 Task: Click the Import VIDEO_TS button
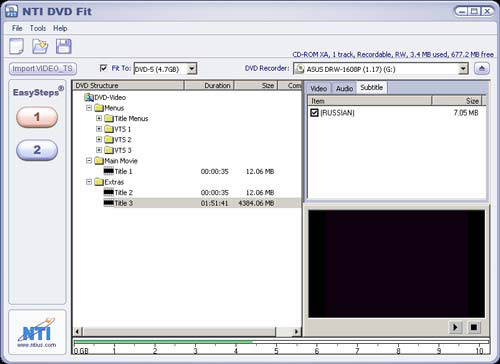43,69
